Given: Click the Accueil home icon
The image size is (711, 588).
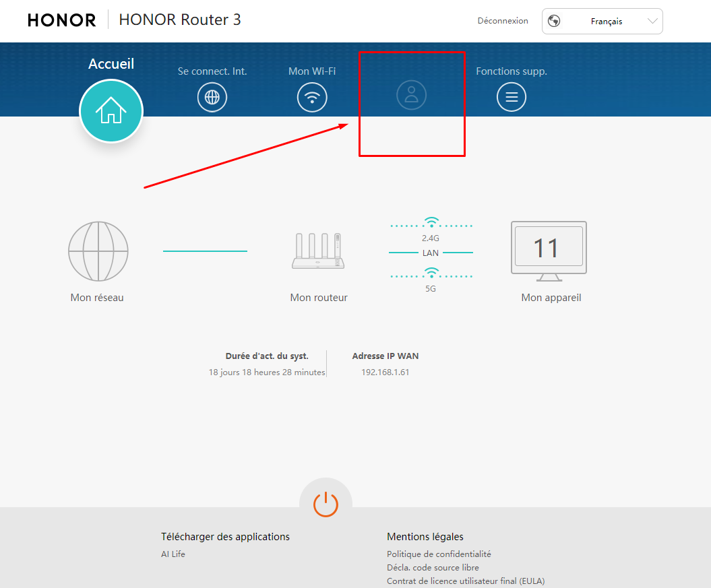Looking at the screenshot, I should pyautogui.click(x=111, y=110).
